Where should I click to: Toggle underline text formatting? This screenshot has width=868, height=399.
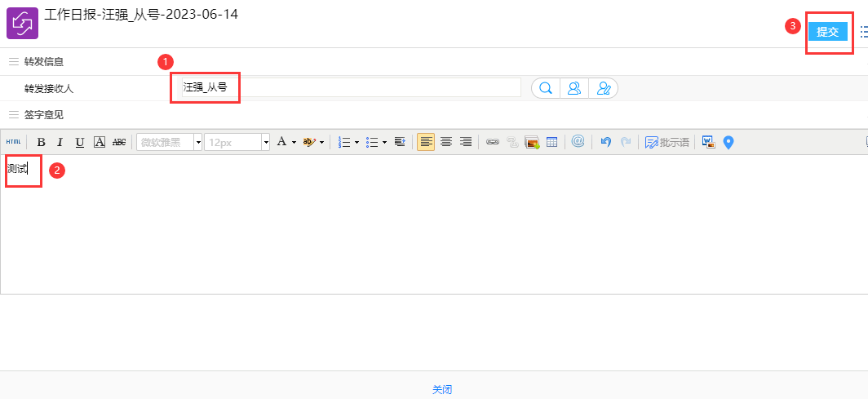[79, 142]
